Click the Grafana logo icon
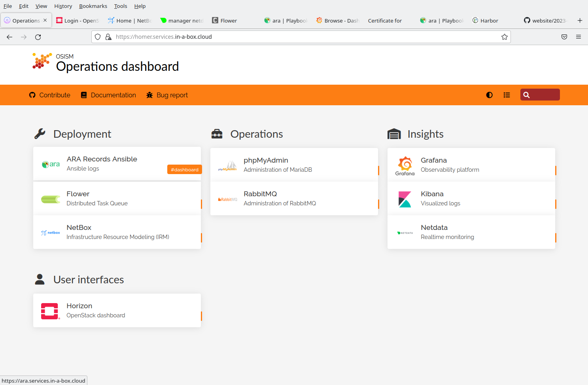The height and width of the screenshot is (385, 588). click(405, 165)
